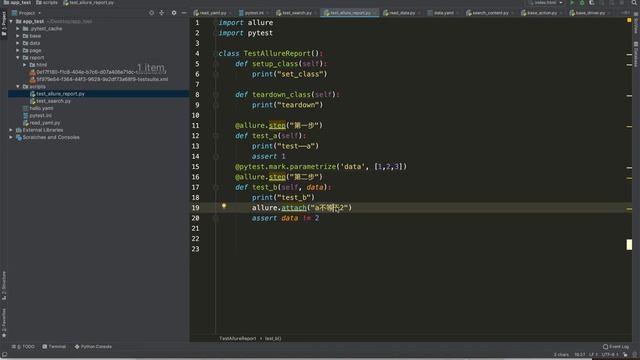Click the LF line separator status entry
Image resolution: width=640 pixels, height=360 pixels.
[x=593, y=355]
